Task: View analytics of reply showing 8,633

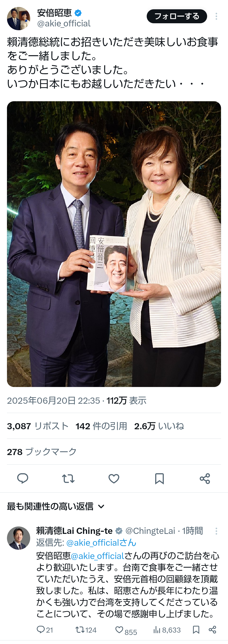Action: coord(167,630)
